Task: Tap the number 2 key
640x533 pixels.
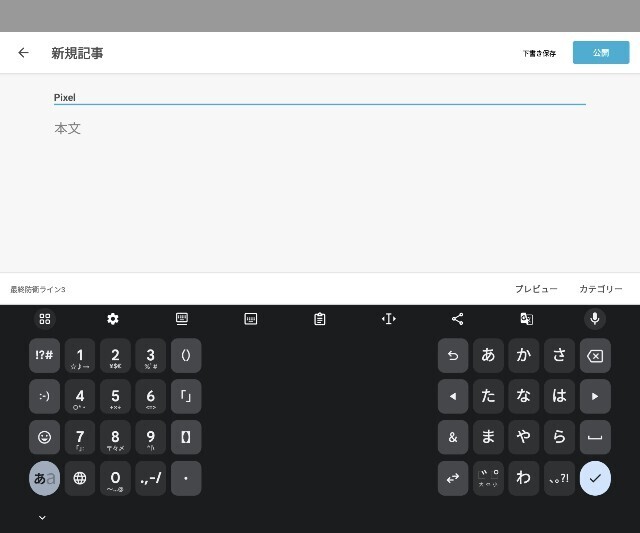Action: 115,355
